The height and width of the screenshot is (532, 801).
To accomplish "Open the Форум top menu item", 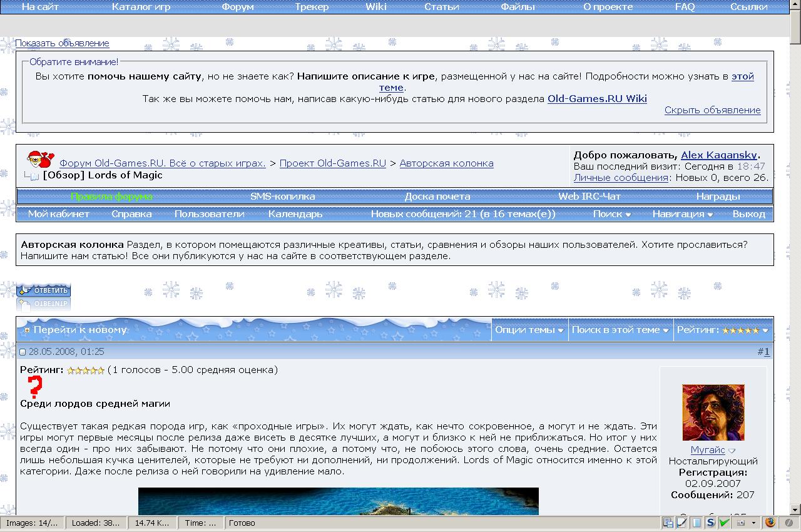I will [238, 7].
